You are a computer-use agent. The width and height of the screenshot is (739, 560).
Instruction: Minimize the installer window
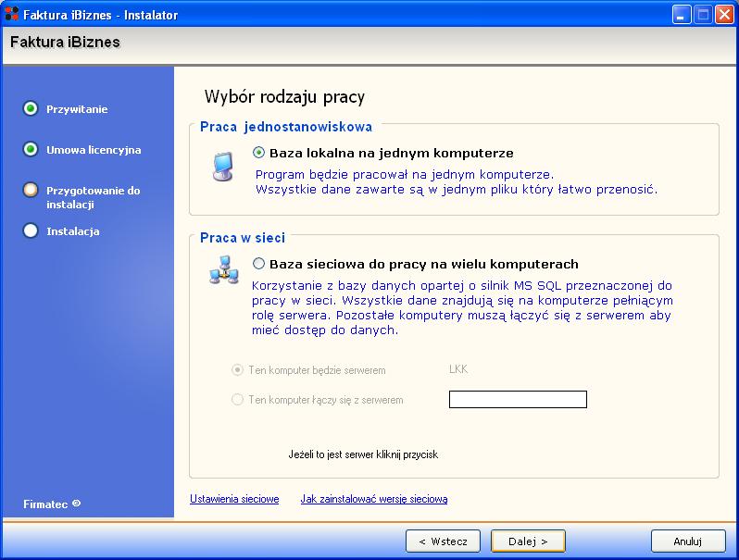click(x=681, y=15)
